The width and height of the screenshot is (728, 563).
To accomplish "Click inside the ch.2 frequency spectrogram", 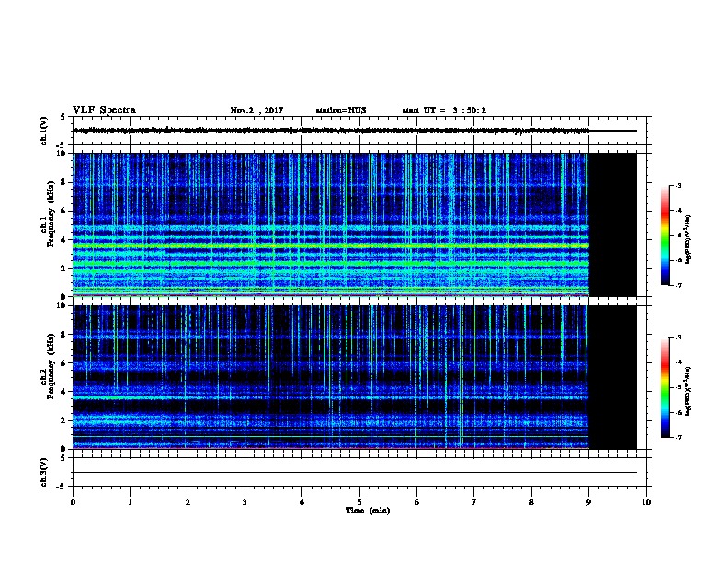I will [x=331, y=377].
